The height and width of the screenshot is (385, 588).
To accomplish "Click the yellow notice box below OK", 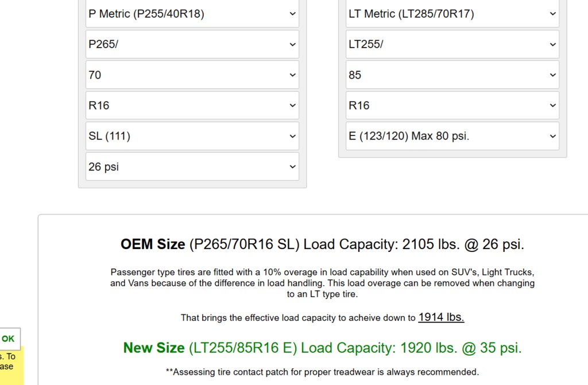I will (x=11, y=367).
